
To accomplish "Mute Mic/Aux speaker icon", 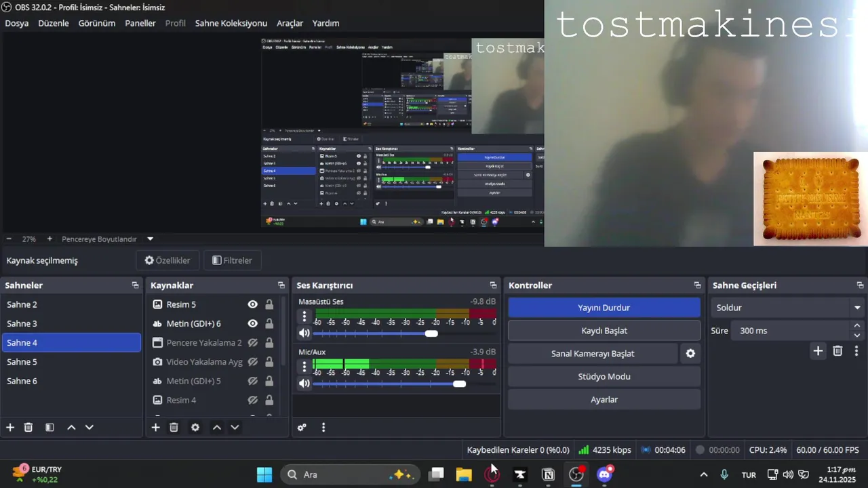I will 304,384.
